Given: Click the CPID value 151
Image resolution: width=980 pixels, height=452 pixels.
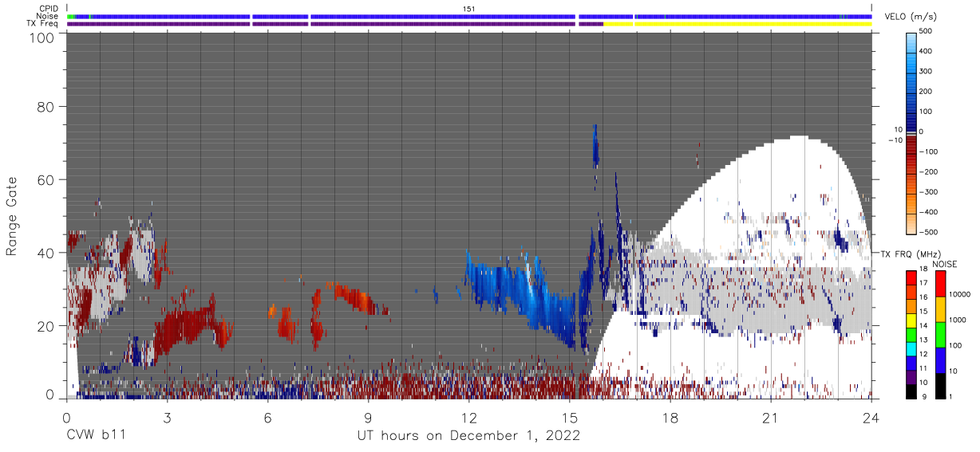Looking at the screenshot, I should (469, 9).
